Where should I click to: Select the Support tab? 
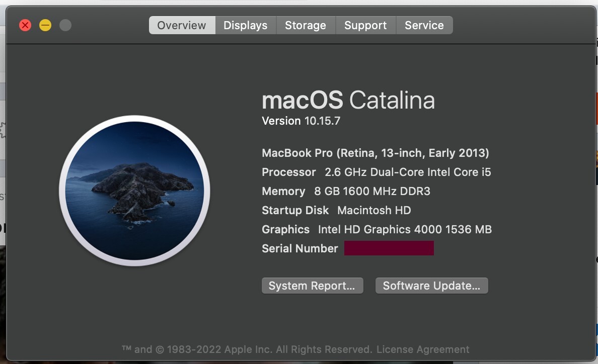click(x=365, y=25)
